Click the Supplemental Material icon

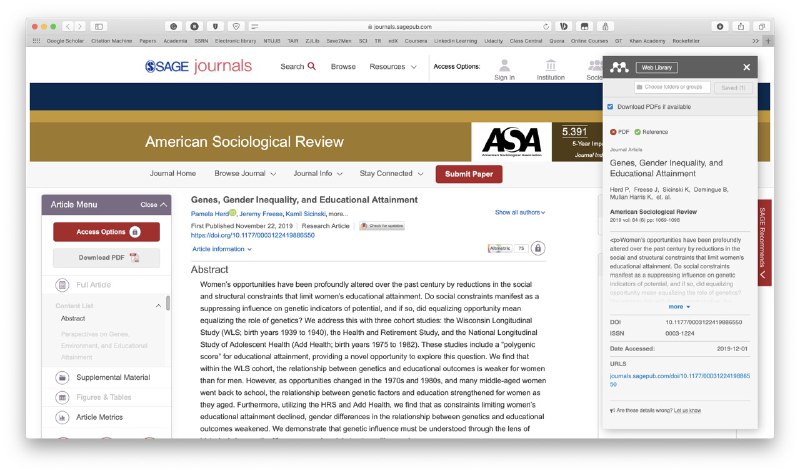[x=62, y=378]
